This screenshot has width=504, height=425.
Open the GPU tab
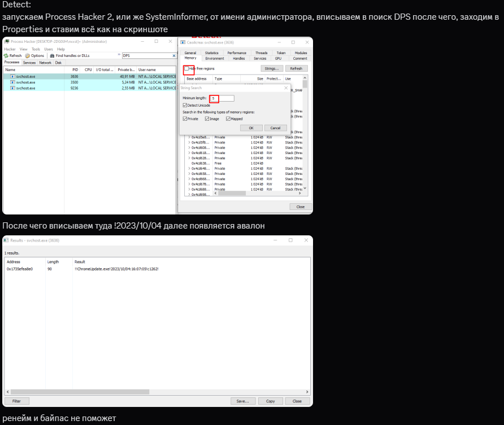(278, 59)
